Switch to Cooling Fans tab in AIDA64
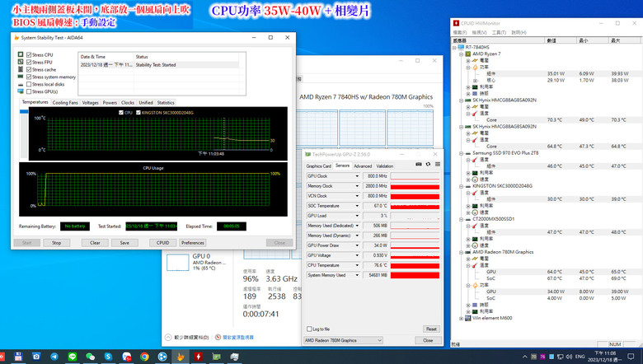This screenshot has height=364, width=643. pos(65,102)
